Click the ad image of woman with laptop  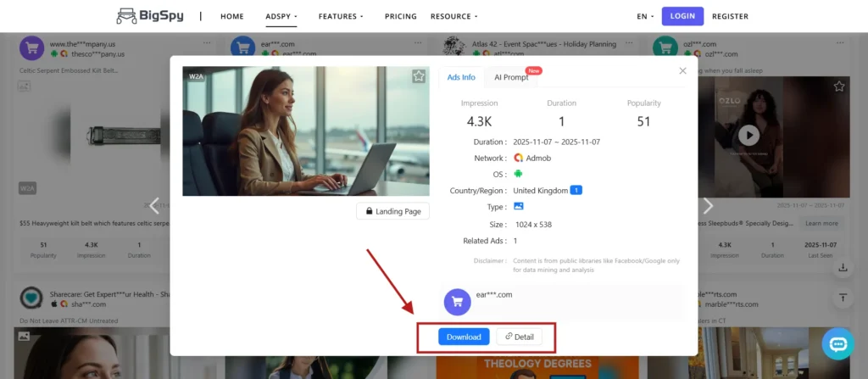click(305, 131)
